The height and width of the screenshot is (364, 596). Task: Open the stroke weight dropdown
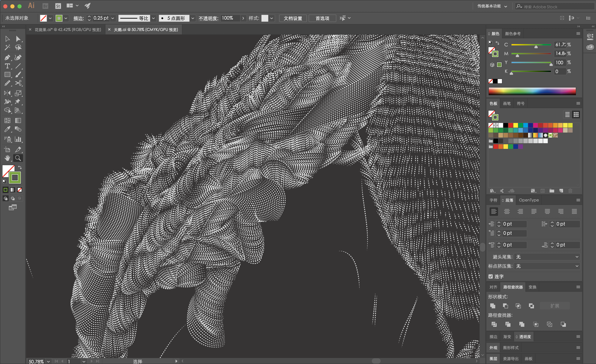[113, 18]
